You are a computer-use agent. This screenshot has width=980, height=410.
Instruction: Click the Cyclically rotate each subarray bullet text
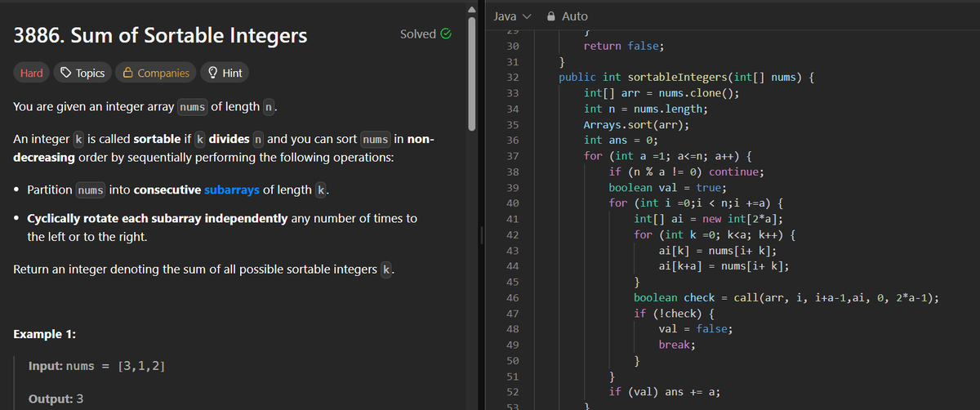click(x=222, y=228)
